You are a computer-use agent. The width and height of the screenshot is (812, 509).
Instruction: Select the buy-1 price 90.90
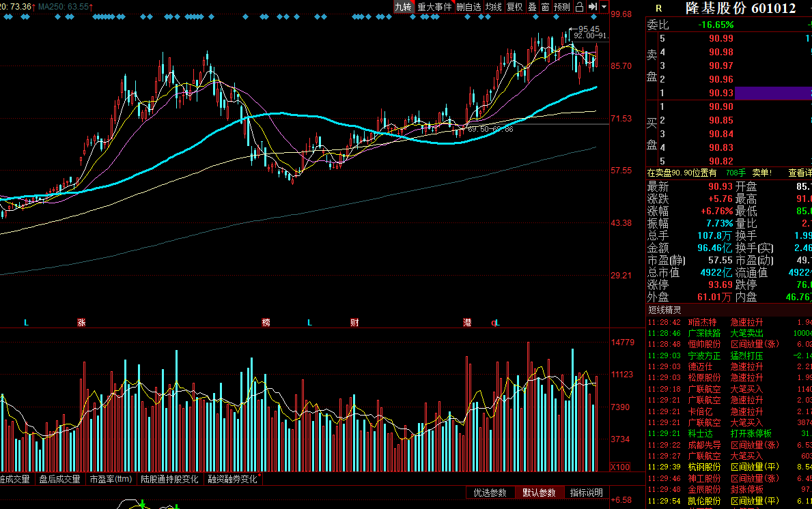(x=721, y=106)
